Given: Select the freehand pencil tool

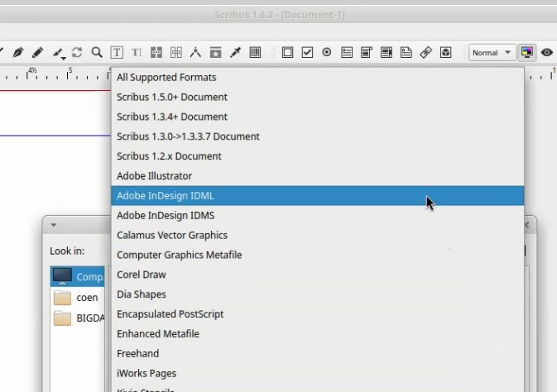Looking at the screenshot, I should point(37,52).
